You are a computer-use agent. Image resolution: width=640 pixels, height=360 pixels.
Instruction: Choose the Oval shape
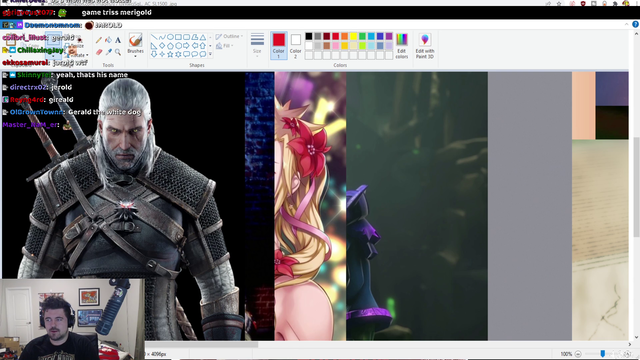pos(170,37)
